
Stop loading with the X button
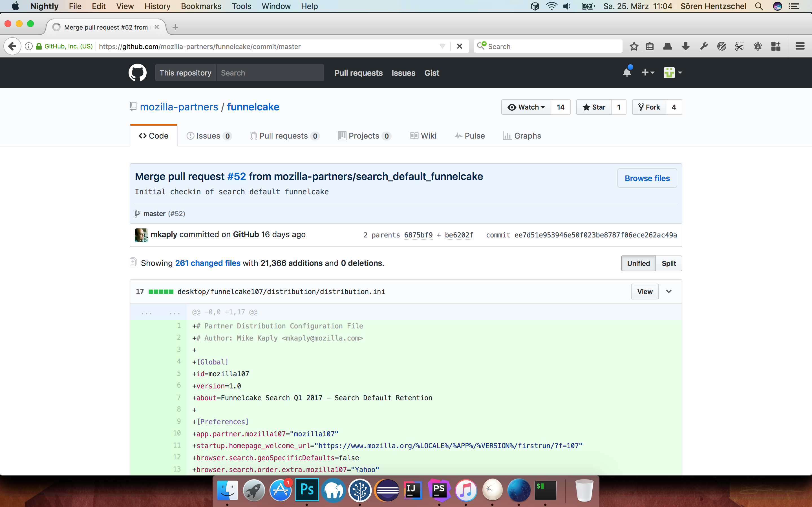pos(459,46)
